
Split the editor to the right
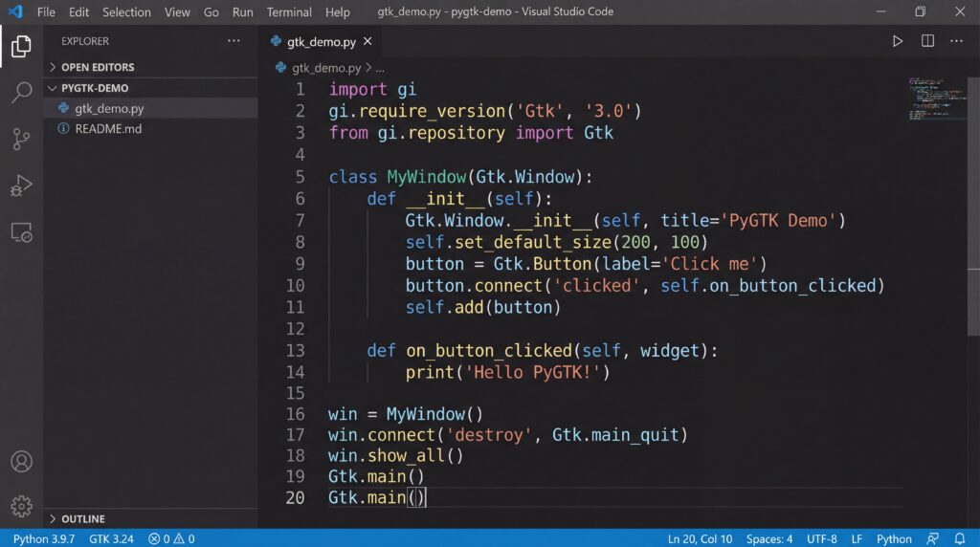pos(927,41)
